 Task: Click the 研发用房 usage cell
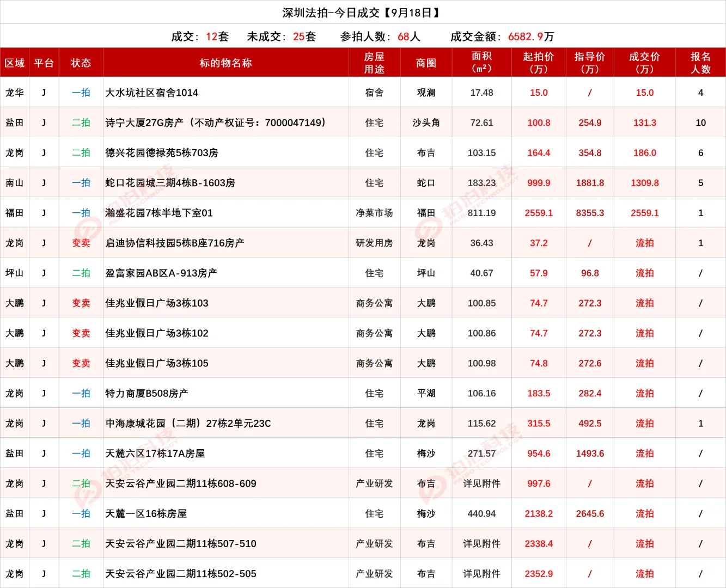[374, 243]
